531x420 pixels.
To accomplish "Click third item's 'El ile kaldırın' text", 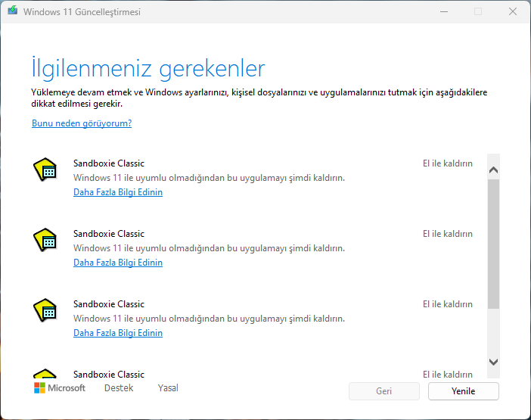I will point(448,304).
